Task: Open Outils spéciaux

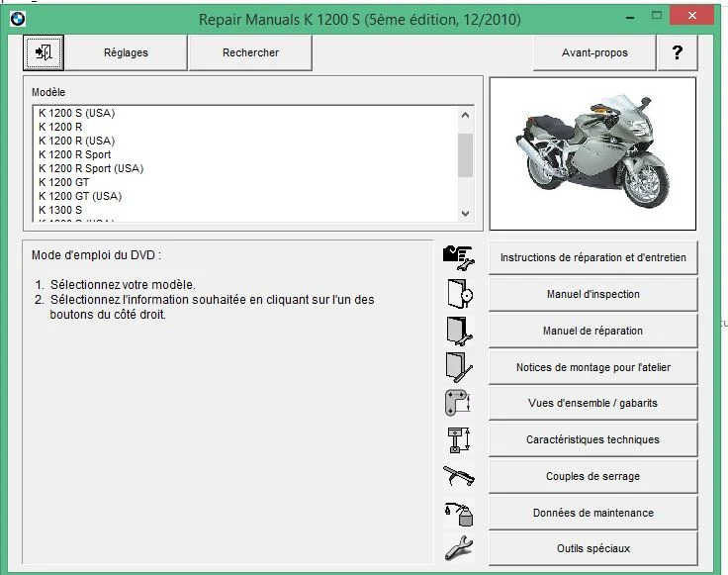Action: click(592, 548)
